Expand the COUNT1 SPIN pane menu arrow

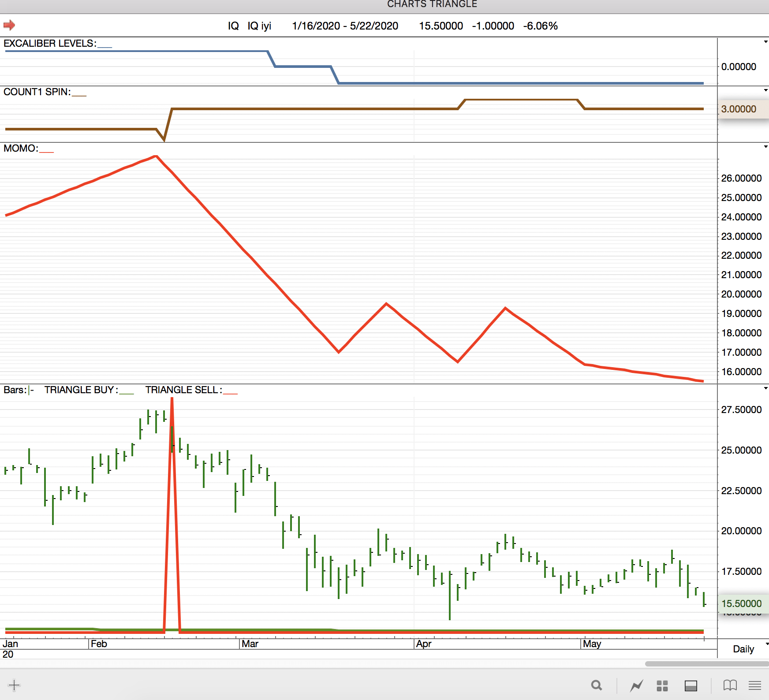tap(766, 90)
